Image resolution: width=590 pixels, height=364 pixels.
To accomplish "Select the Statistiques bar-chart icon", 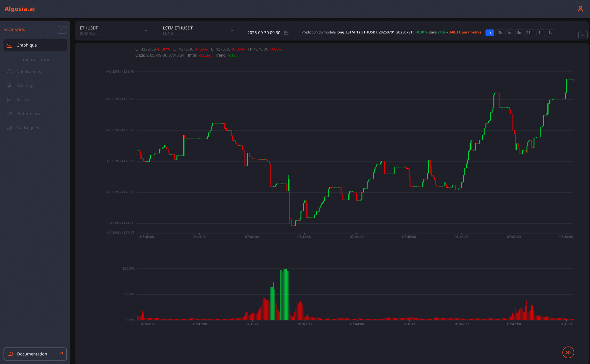I will click(9, 128).
